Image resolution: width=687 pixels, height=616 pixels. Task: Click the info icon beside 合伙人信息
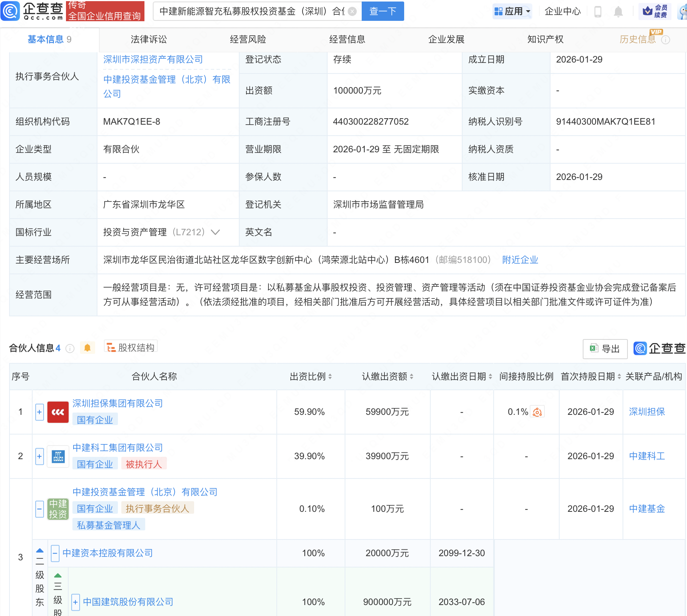pos(70,349)
